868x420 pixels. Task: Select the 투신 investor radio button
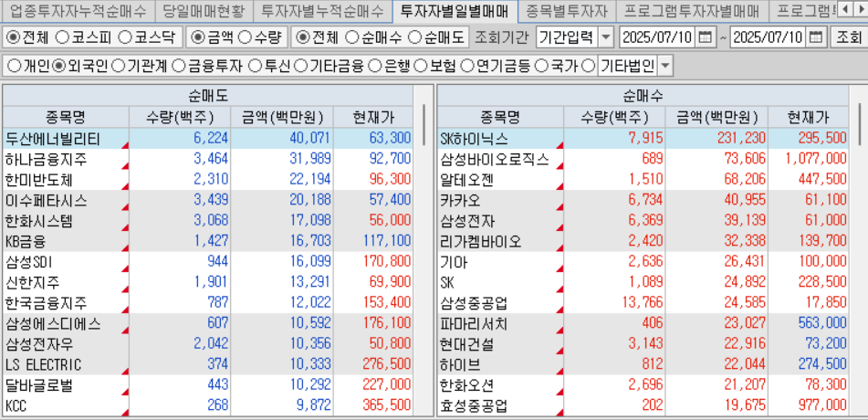pyautogui.click(x=255, y=67)
